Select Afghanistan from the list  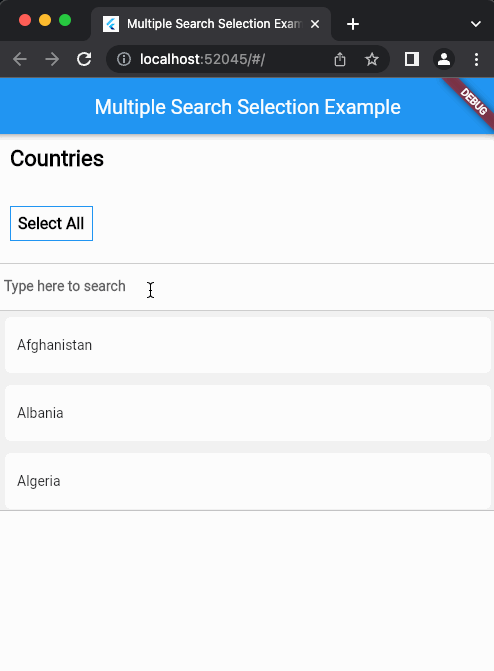(x=248, y=345)
